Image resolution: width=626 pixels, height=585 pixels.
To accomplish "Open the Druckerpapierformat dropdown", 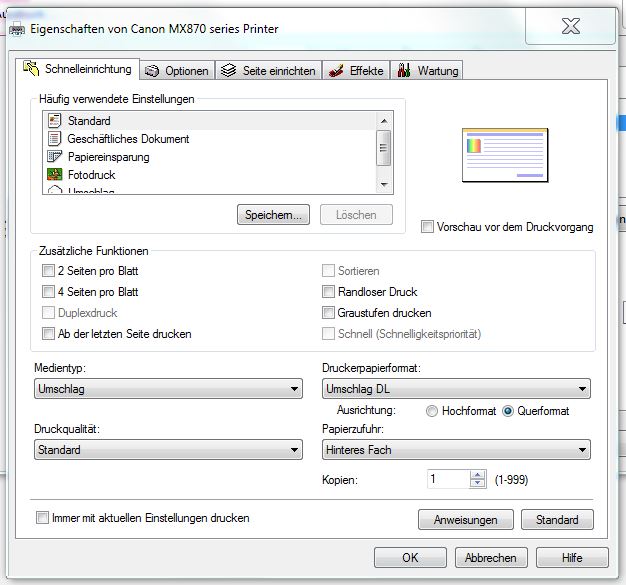I will pos(456,389).
